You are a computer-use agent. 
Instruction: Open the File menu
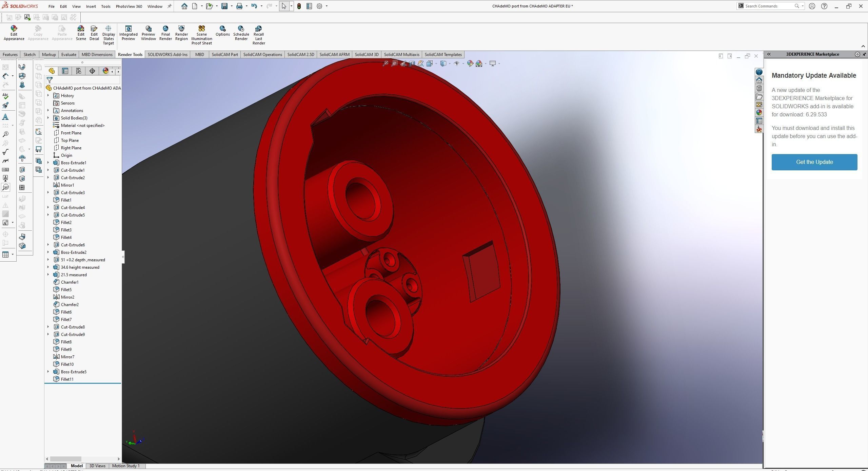(x=52, y=6)
